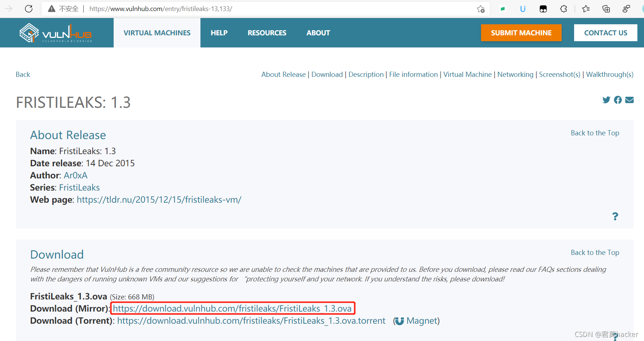
Task: Open the Extensions puzzle-piece icon
Action: (x=563, y=9)
